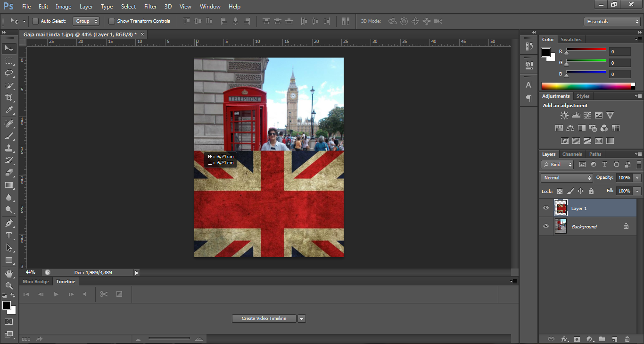The height and width of the screenshot is (344, 644).
Task: Click the foreground color swatch in toolbox
Action: (x=7, y=306)
